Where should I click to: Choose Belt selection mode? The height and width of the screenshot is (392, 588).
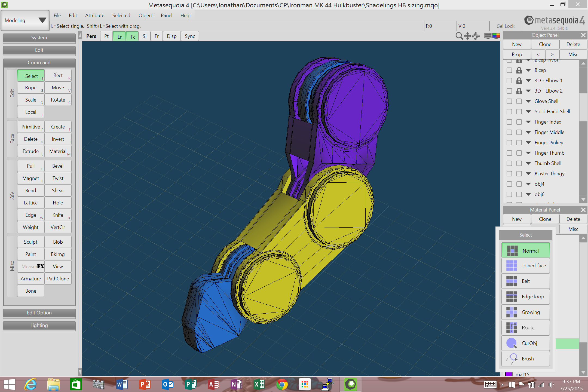(x=525, y=281)
